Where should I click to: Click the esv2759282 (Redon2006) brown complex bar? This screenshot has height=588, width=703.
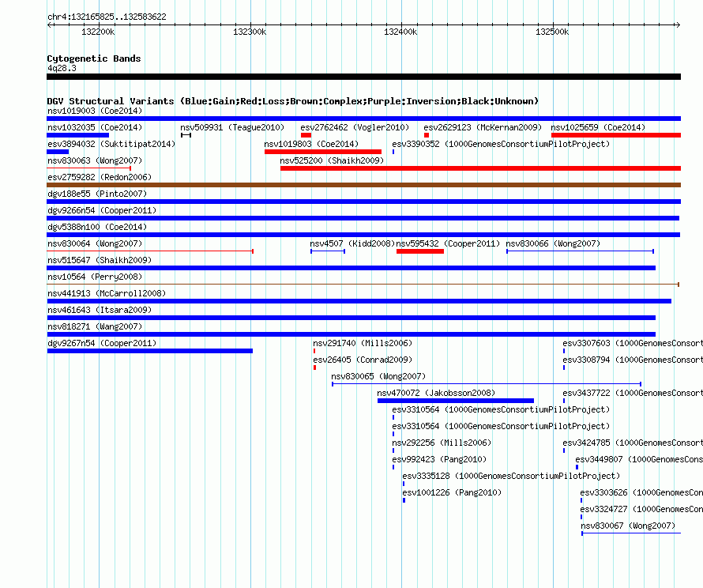click(x=363, y=185)
